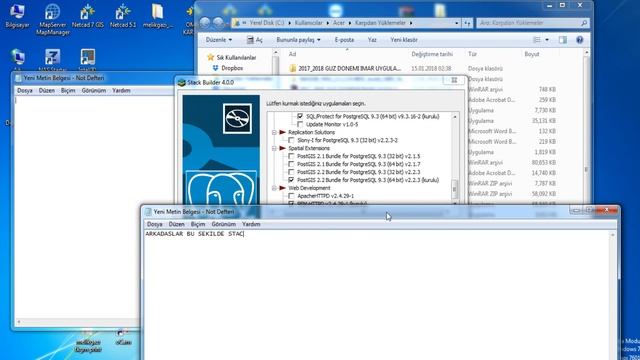This screenshot has width=640, height=360.
Task: Open the melikgazi folder icon on desktop
Action: 158,16
